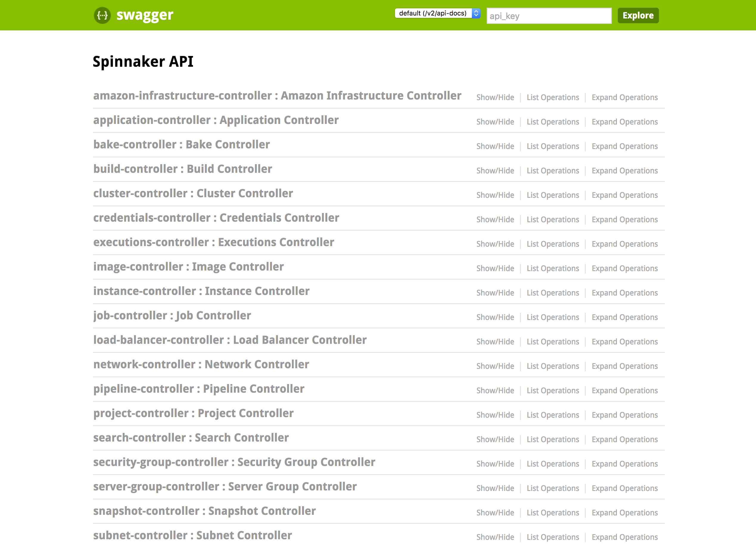Open the instance-controller heading
Viewport: 756px width, 547px height.
click(201, 291)
